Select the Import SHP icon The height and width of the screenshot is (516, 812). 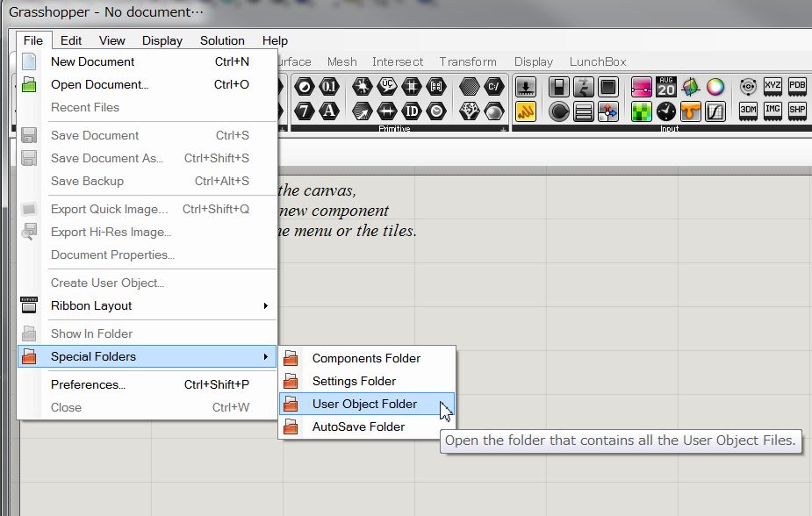click(797, 111)
